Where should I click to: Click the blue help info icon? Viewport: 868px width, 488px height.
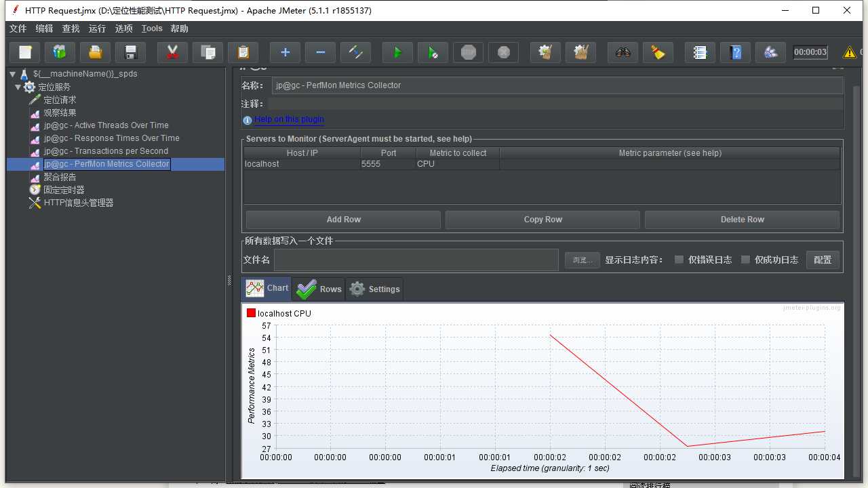coord(248,120)
